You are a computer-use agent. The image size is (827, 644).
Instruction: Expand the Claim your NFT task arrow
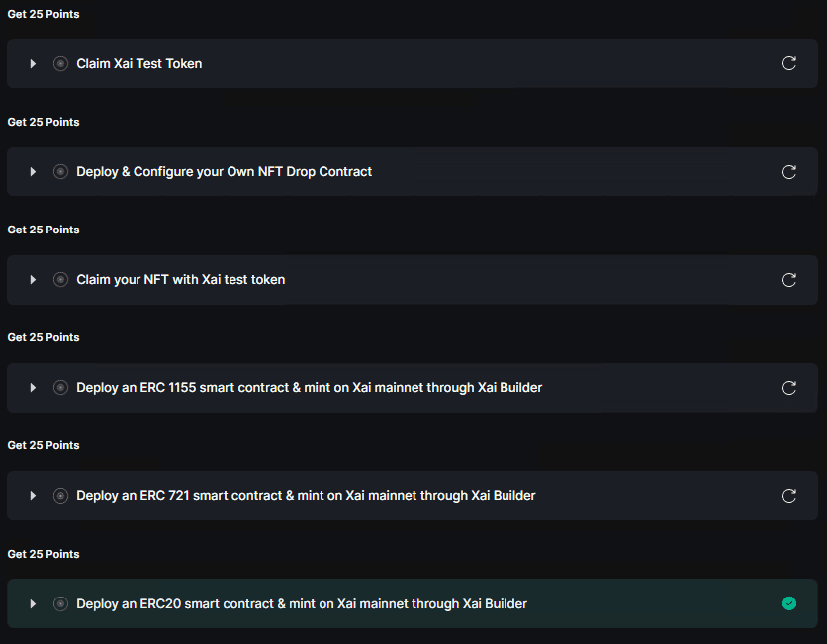click(33, 280)
